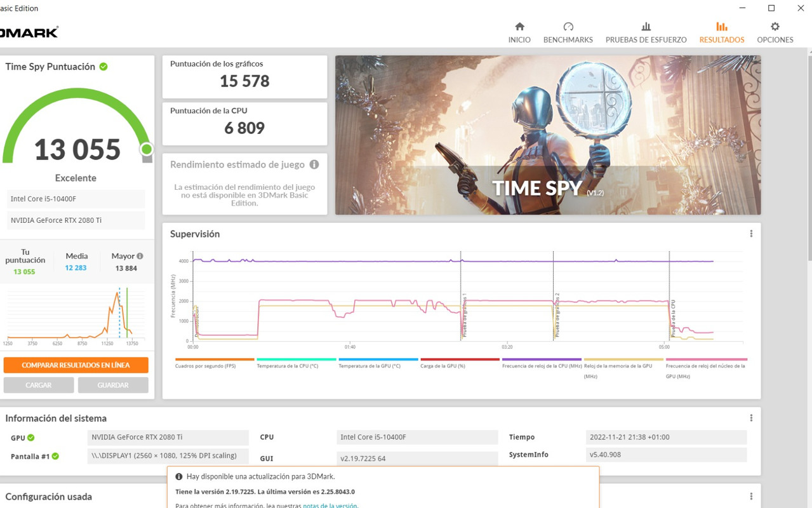
Task: Toggle Frecuencia de reloj de la CPU legend
Action: 542,363
